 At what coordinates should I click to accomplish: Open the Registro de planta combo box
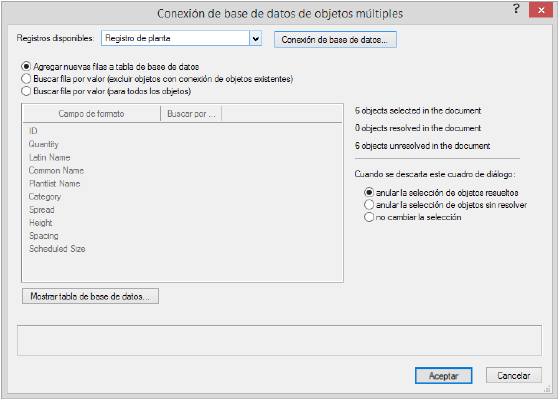[181, 39]
